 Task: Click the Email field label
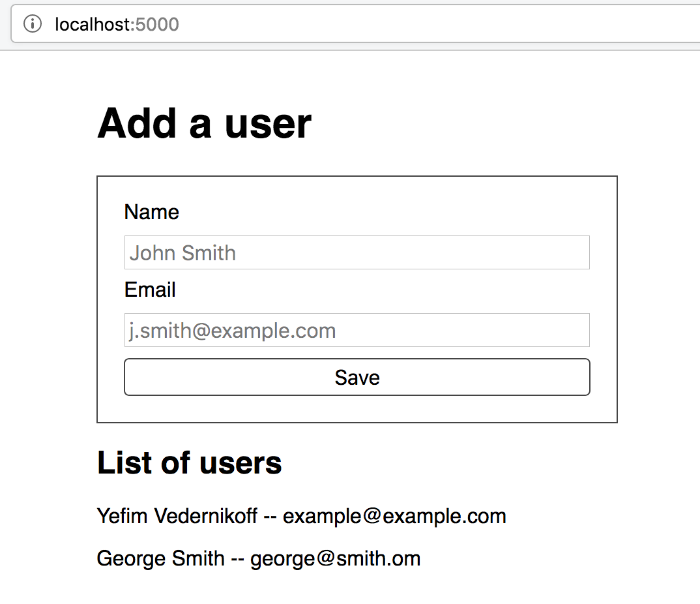point(150,290)
